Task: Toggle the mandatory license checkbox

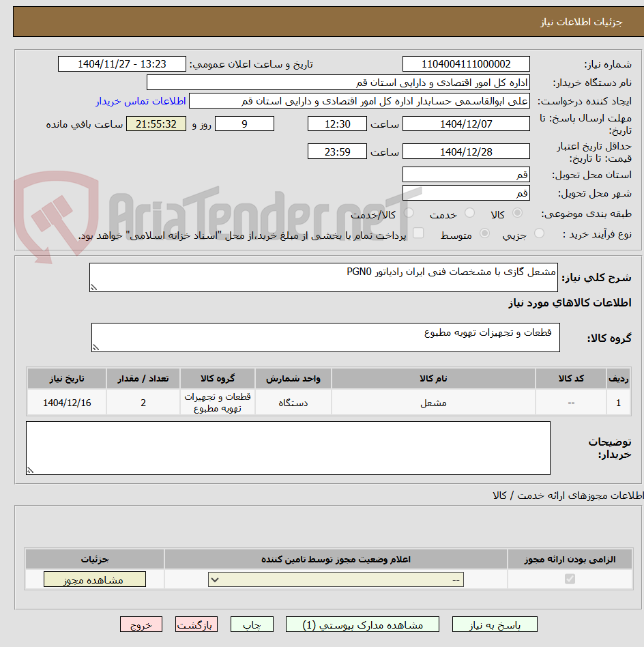Action: pos(570,579)
